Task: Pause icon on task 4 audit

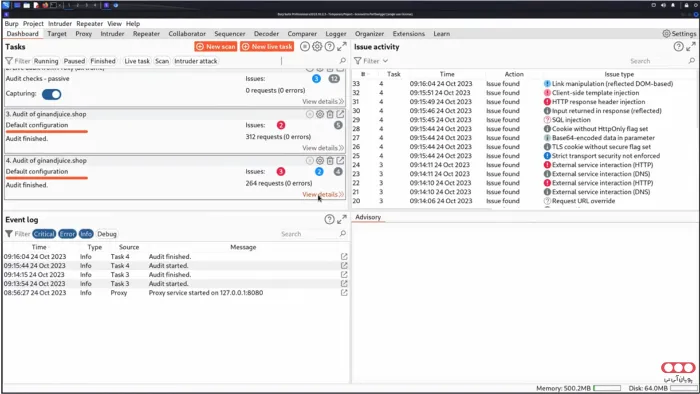Action: pyautogui.click(x=309, y=161)
